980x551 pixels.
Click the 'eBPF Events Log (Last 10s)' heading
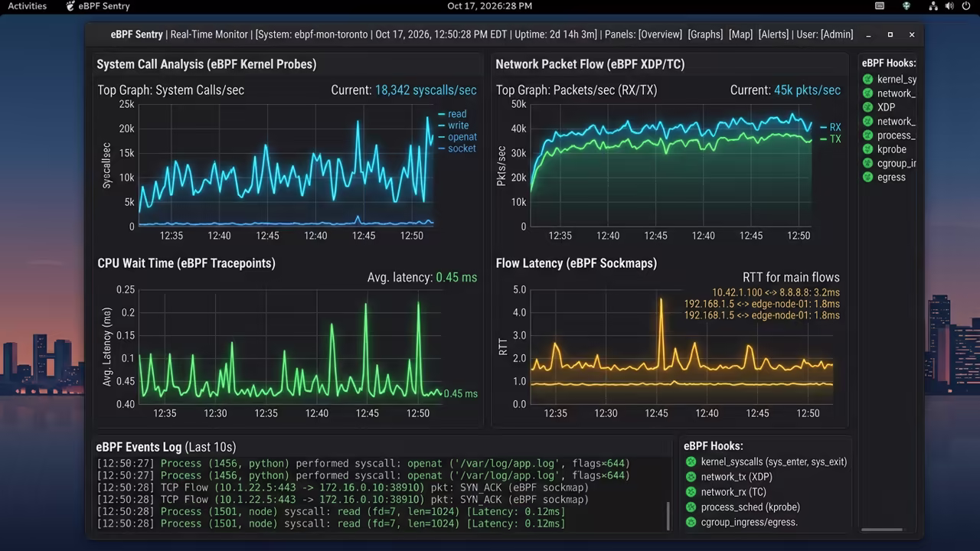(x=166, y=447)
